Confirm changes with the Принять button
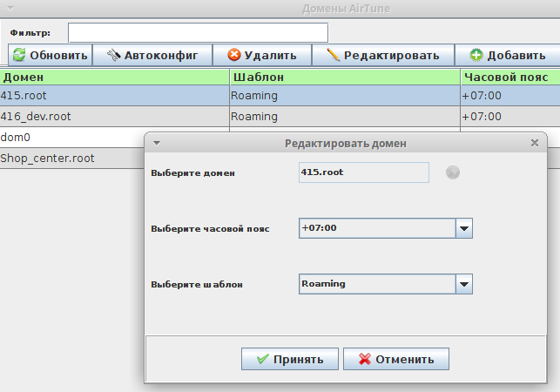The width and height of the screenshot is (560, 392). (x=290, y=359)
